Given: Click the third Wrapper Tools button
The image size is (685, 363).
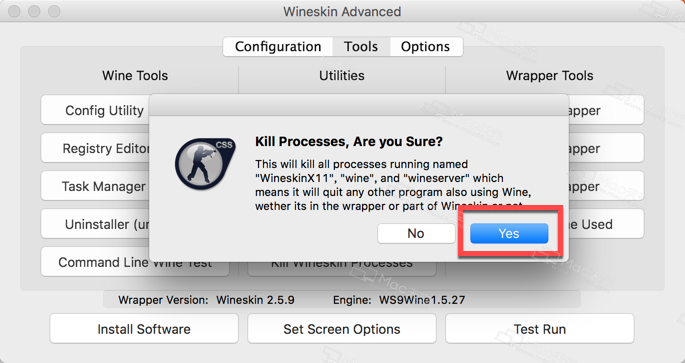Looking at the screenshot, I should point(606,187).
